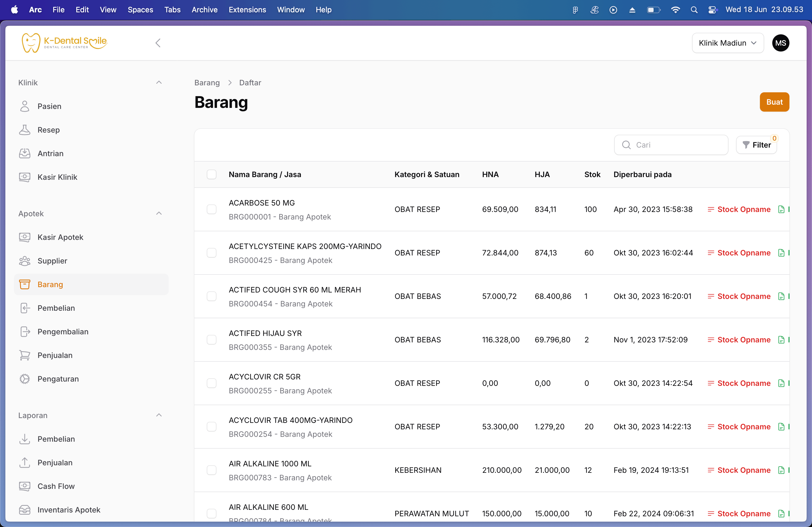Open Supplier using the people group icon
The height and width of the screenshot is (527, 812).
pos(24,261)
